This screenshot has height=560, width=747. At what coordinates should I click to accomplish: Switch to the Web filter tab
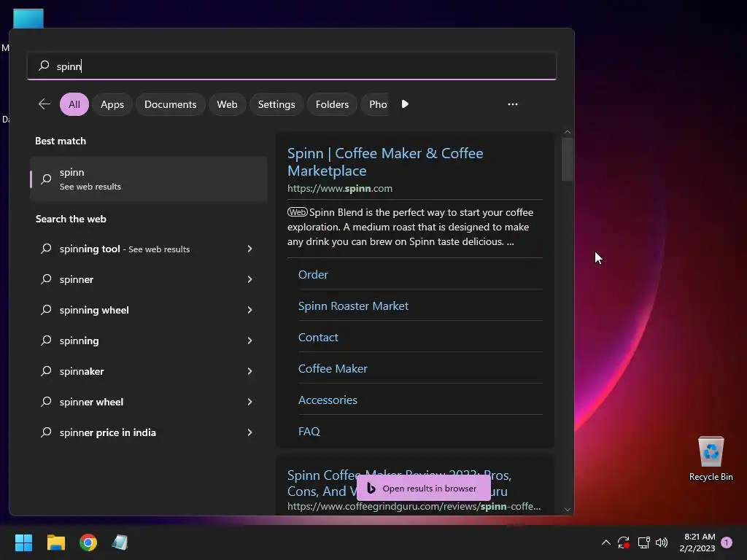coord(227,104)
